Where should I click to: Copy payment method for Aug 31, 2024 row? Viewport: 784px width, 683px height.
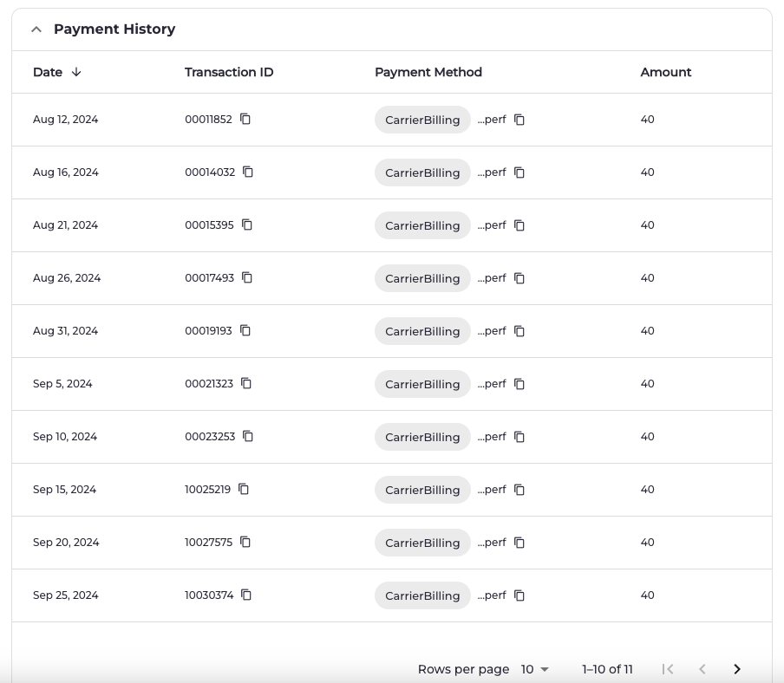[x=519, y=331]
